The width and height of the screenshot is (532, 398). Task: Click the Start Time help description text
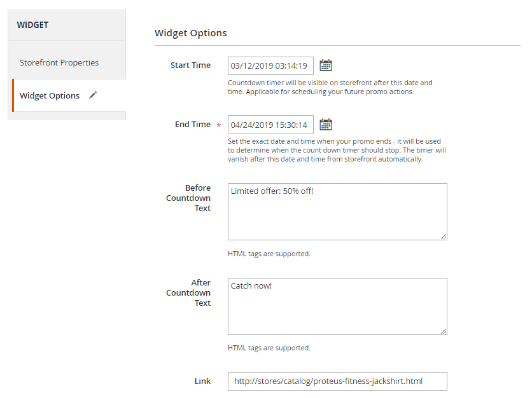pyautogui.click(x=330, y=87)
